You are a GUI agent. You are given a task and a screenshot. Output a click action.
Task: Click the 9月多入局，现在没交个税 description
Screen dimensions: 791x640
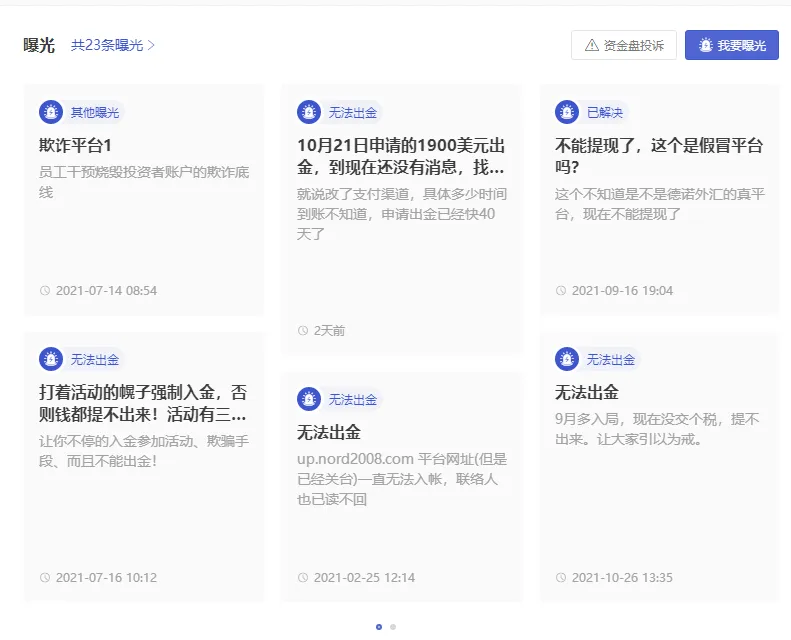click(657, 429)
